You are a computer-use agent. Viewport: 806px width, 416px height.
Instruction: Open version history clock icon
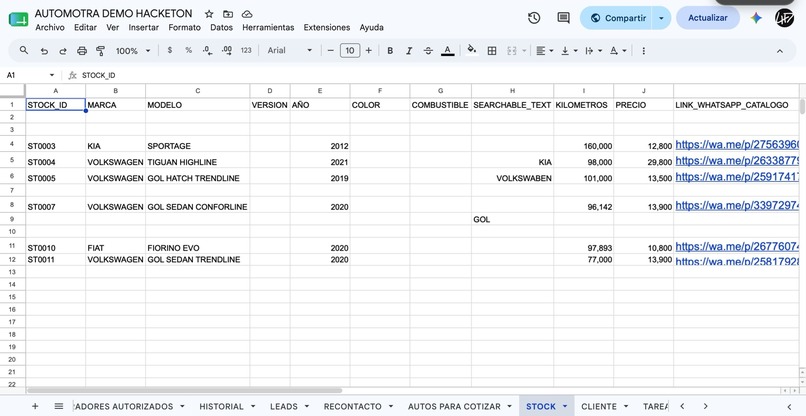pyautogui.click(x=534, y=18)
